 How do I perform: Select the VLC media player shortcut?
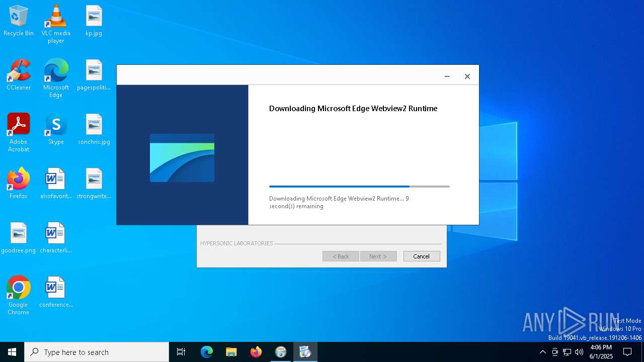click(x=56, y=24)
